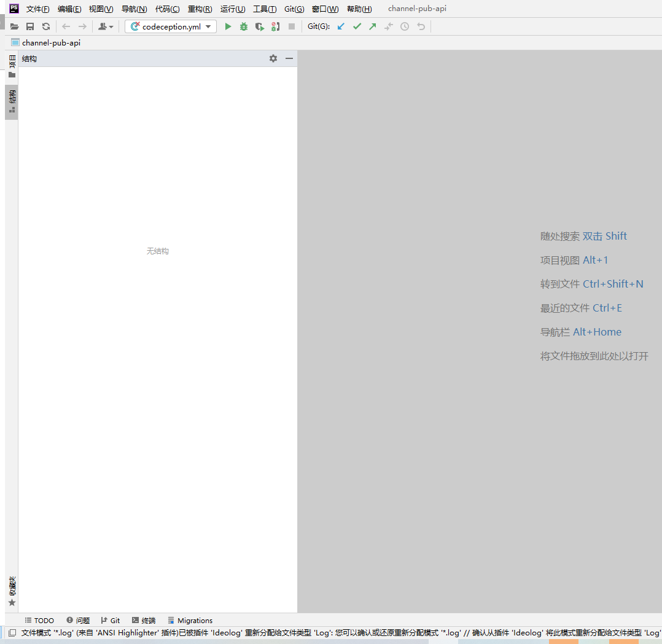Click the Save All disk icon

30,26
